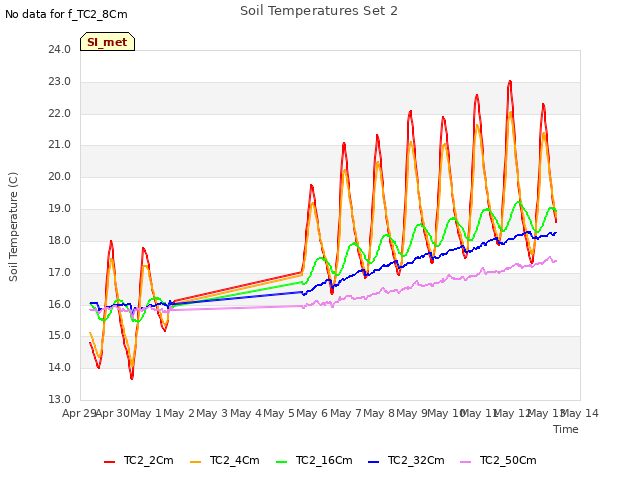This screenshot has height=480, width=640.
Task: Select the TC2_32Cm legend label
Action: (416, 460)
